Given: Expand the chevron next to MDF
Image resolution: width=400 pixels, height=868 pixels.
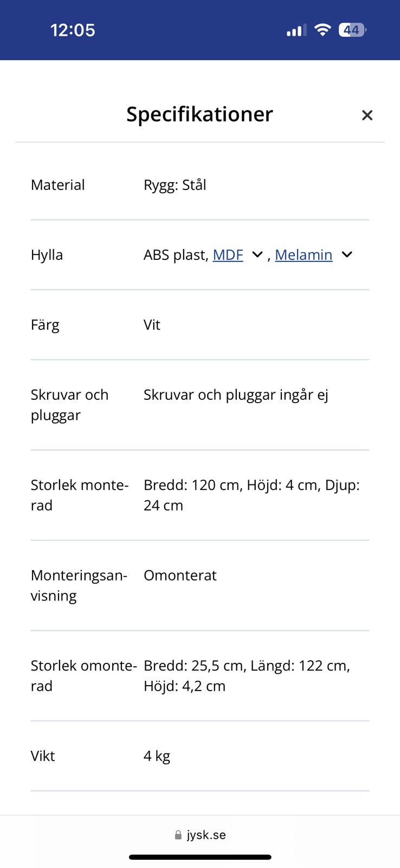Looking at the screenshot, I should coord(257,255).
